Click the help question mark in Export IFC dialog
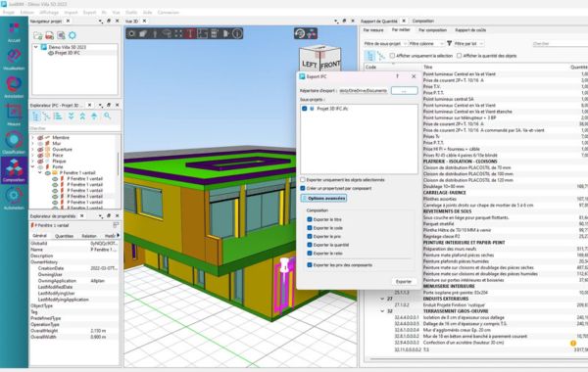Viewport: 588px width, 372px height. (x=398, y=76)
